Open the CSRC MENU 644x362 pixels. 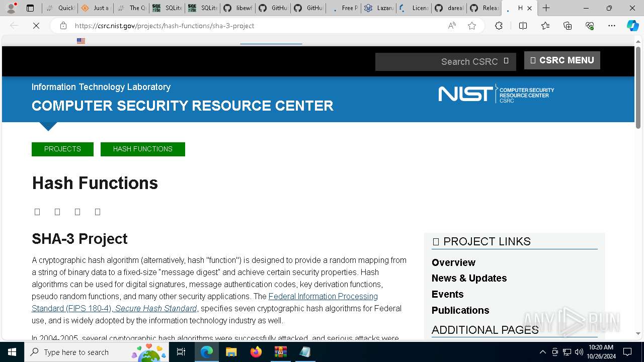[x=562, y=60]
